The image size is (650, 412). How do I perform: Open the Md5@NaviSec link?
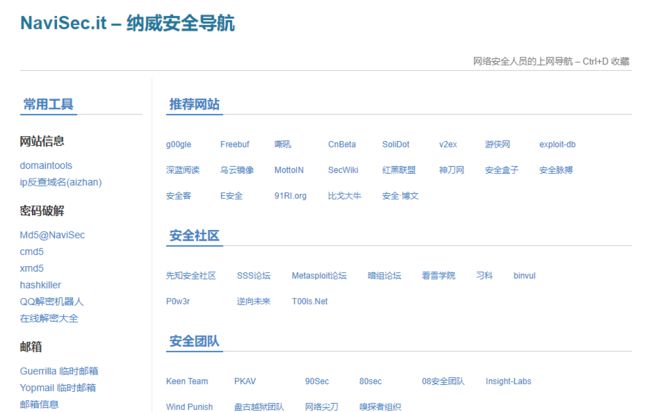52,235
